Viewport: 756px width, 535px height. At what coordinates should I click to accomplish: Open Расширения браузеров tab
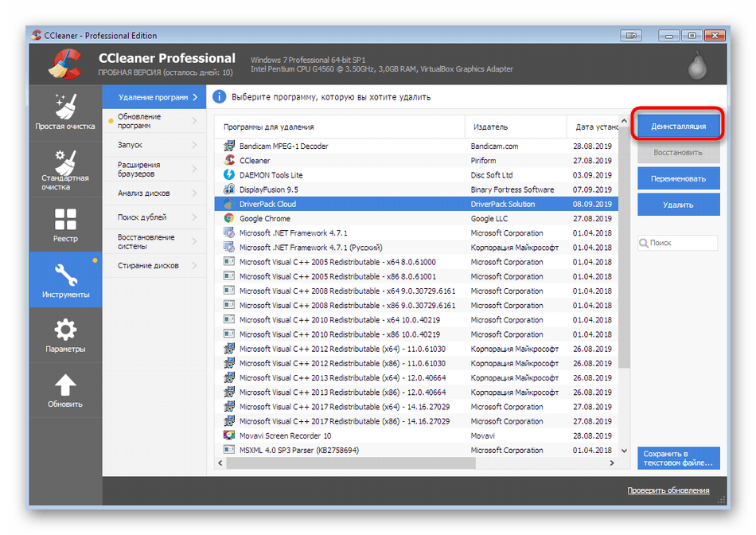point(154,169)
